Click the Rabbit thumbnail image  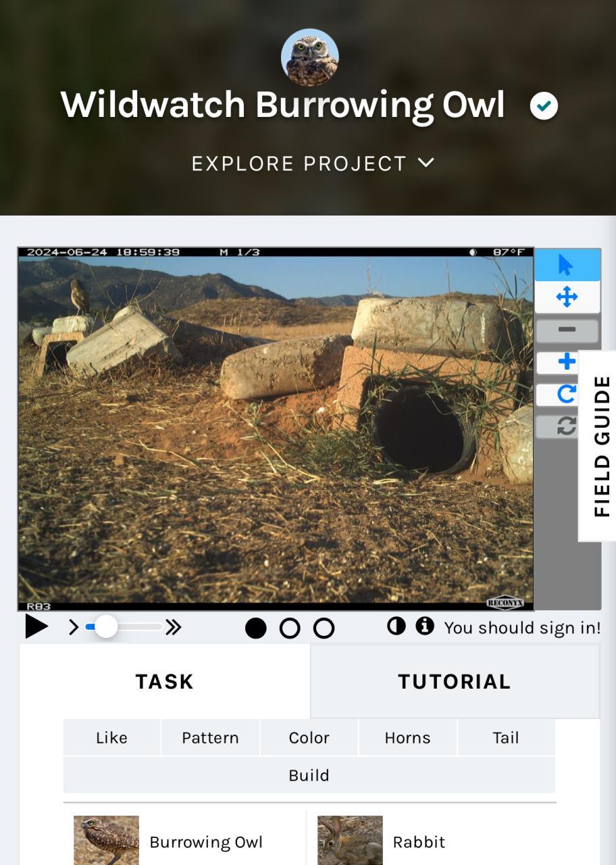tap(350, 840)
